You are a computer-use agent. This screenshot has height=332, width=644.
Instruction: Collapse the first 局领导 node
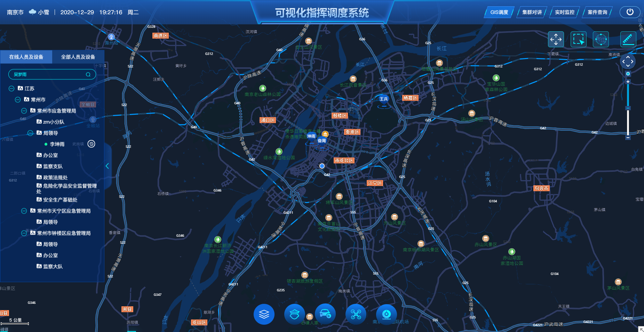point(30,133)
